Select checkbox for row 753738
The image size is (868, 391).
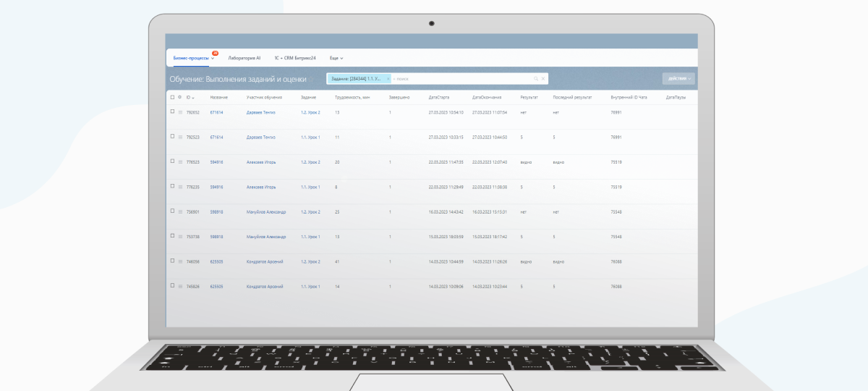(x=172, y=236)
